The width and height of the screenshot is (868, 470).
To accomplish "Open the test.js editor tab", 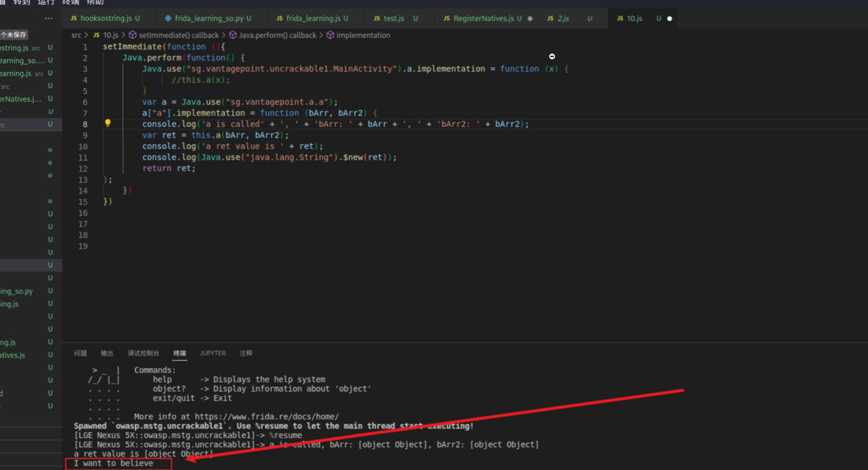I will click(x=400, y=19).
